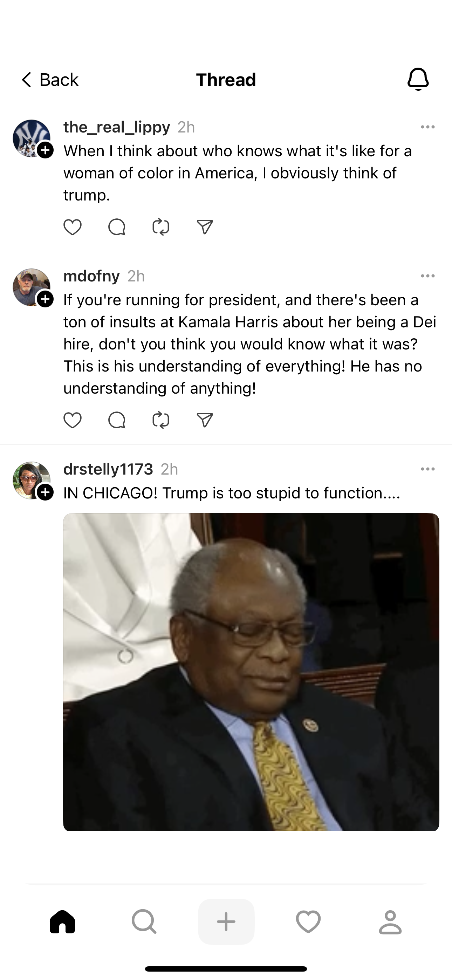The width and height of the screenshot is (452, 980).
Task: Create a new thread with plus button
Action: point(226,921)
